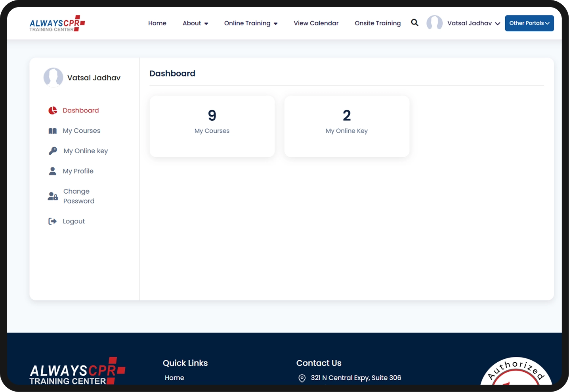Click the Dashboard page heading
The width and height of the screenshot is (569, 392).
click(x=172, y=73)
